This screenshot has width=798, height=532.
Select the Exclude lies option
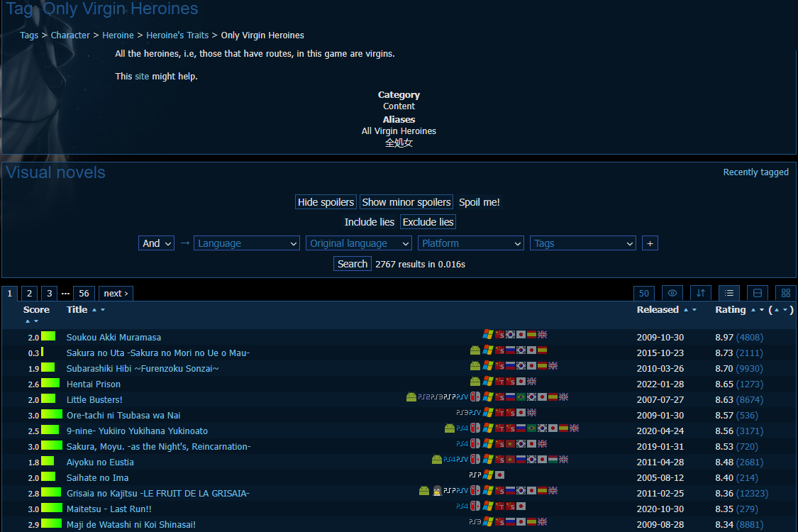(x=428, y=222)
